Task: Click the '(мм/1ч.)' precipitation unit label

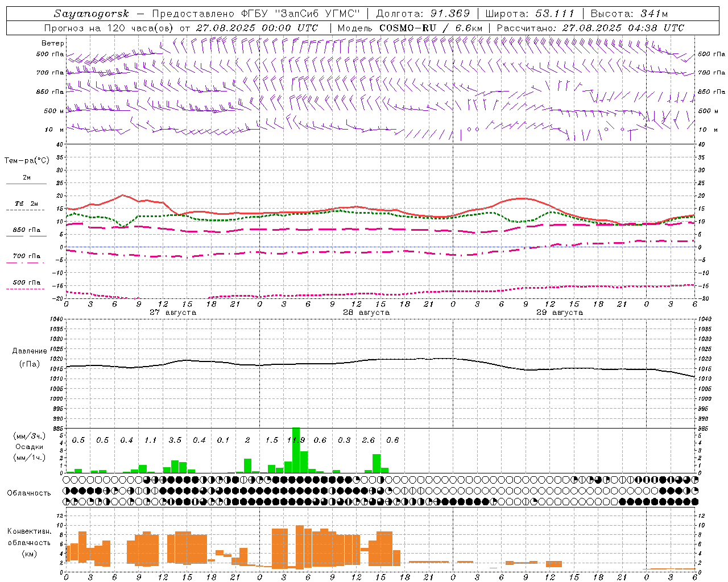Action: pos(29,458)
